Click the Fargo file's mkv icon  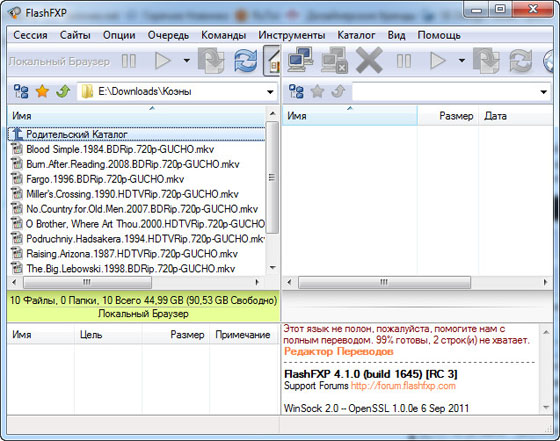click(x=16, y=179)
